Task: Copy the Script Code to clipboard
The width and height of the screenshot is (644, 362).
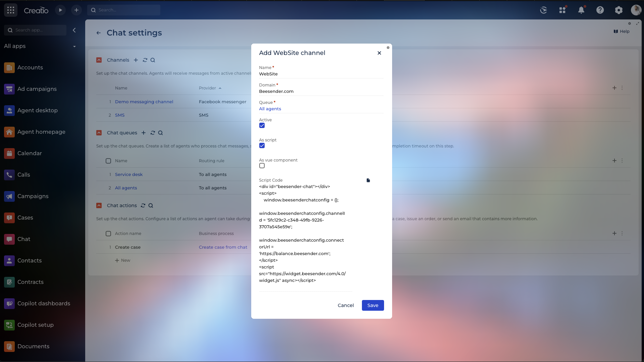Action: coord(368,180)
